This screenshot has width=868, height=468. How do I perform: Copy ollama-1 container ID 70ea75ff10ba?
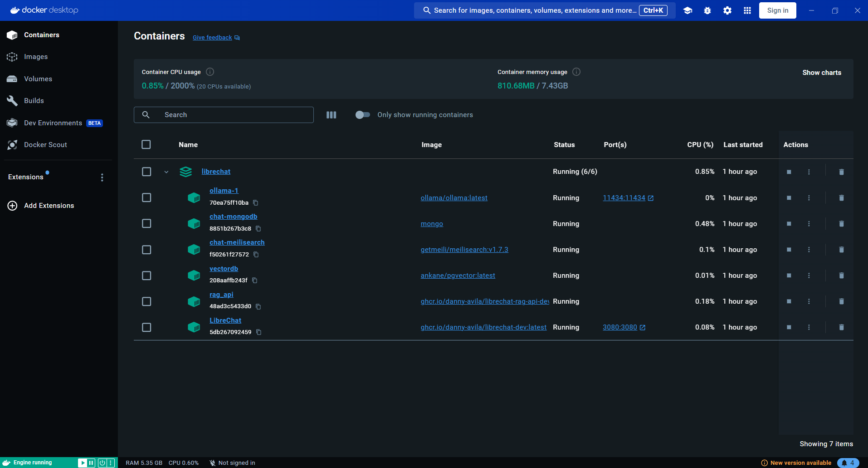point(256,203)
